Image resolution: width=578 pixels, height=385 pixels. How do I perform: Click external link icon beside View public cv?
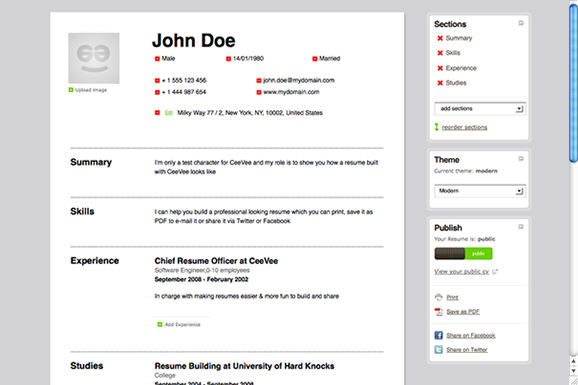(495, 272)
